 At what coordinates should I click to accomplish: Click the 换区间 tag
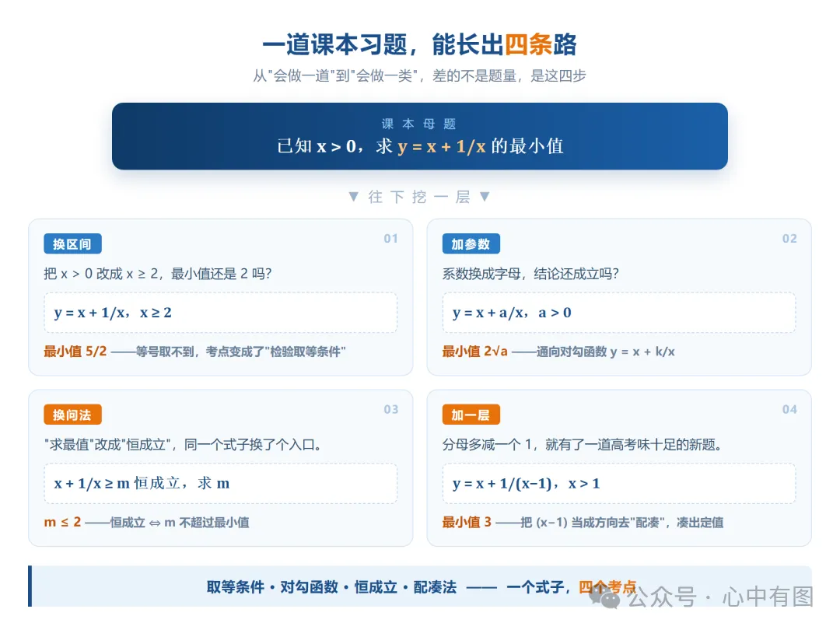point(72,243)
